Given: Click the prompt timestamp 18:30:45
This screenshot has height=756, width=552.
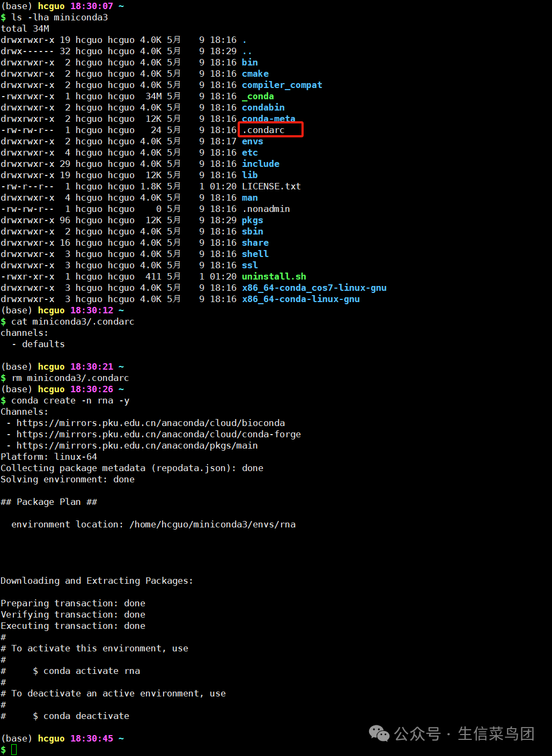Looking at the screenshot, I should [92, 738].
